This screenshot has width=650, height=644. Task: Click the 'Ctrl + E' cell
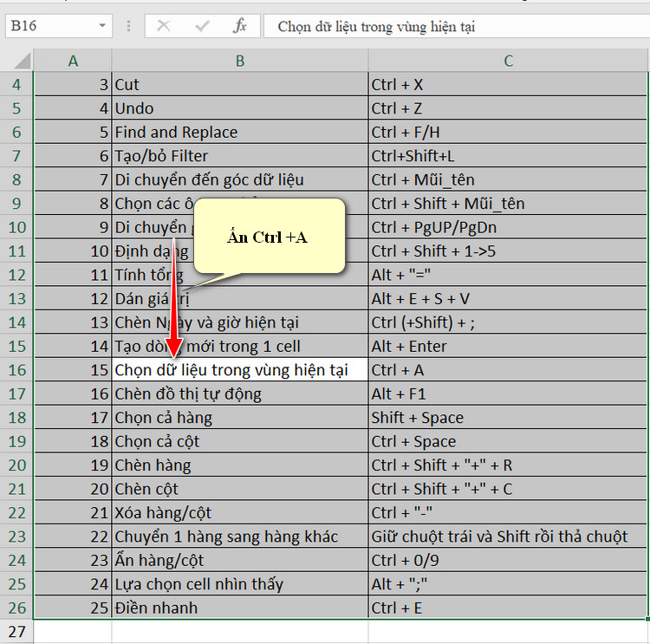[x=507, y=608]
